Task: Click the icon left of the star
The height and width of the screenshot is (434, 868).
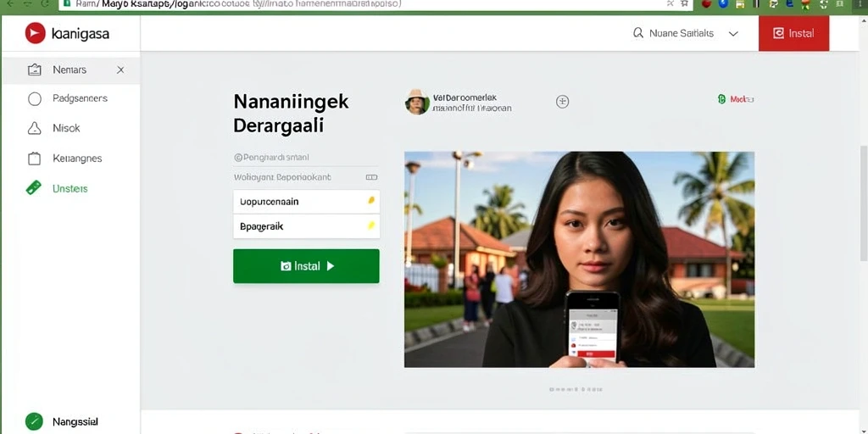Action: pyautogui.click(x=670, y=3)
